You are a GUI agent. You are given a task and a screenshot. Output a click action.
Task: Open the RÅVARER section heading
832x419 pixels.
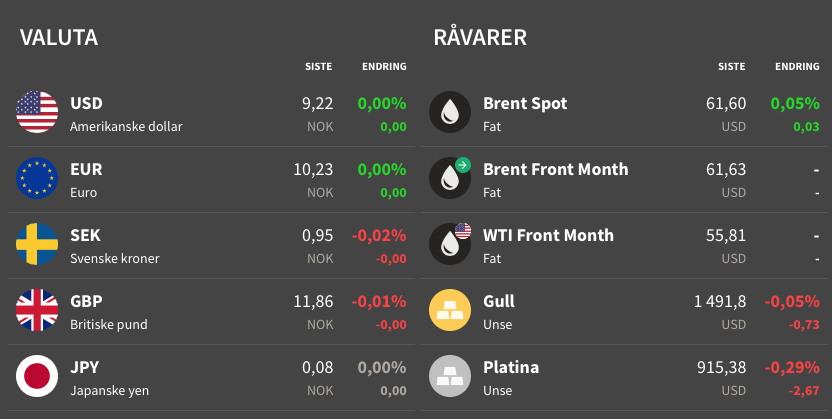pyautogui.click(x=480, y=38)
